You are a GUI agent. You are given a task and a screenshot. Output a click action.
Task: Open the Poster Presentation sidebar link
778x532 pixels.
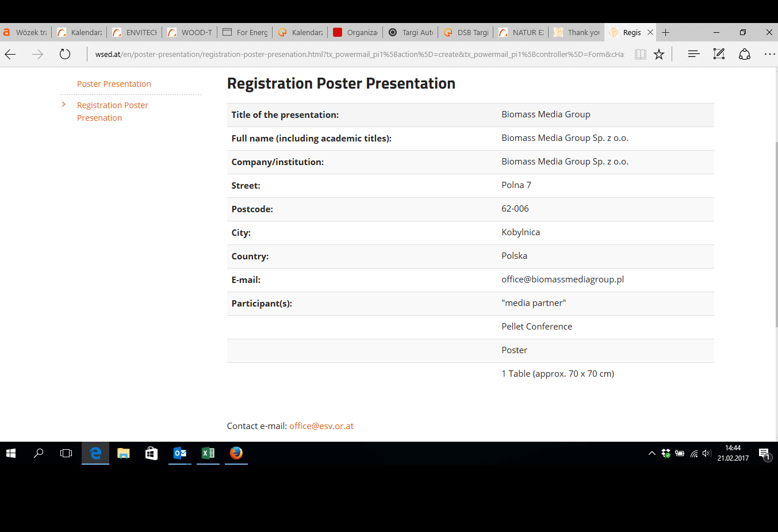(114, 84)
